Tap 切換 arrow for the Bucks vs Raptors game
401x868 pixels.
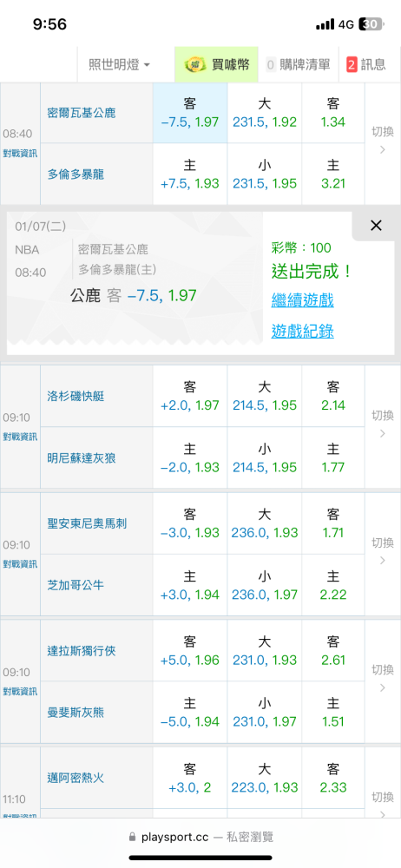click(382, 141)
